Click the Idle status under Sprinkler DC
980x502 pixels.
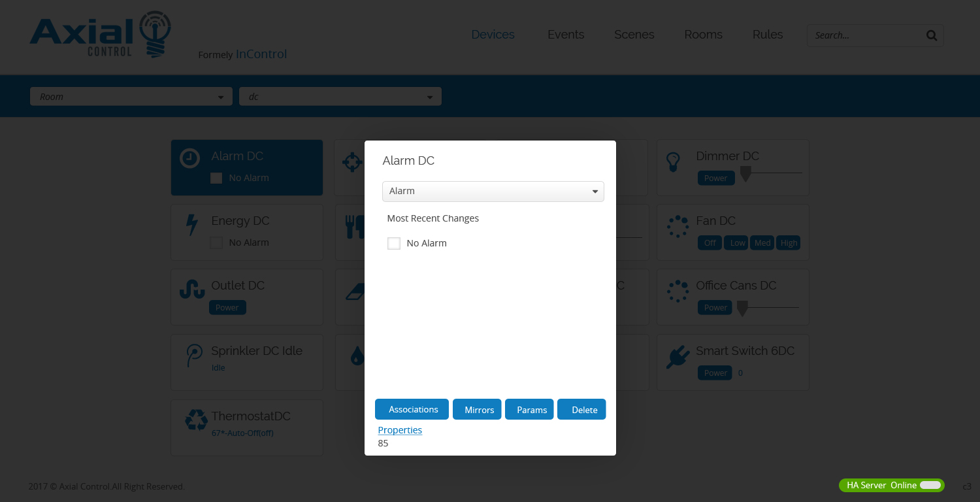pyautogui.click(x=218, y=367)
